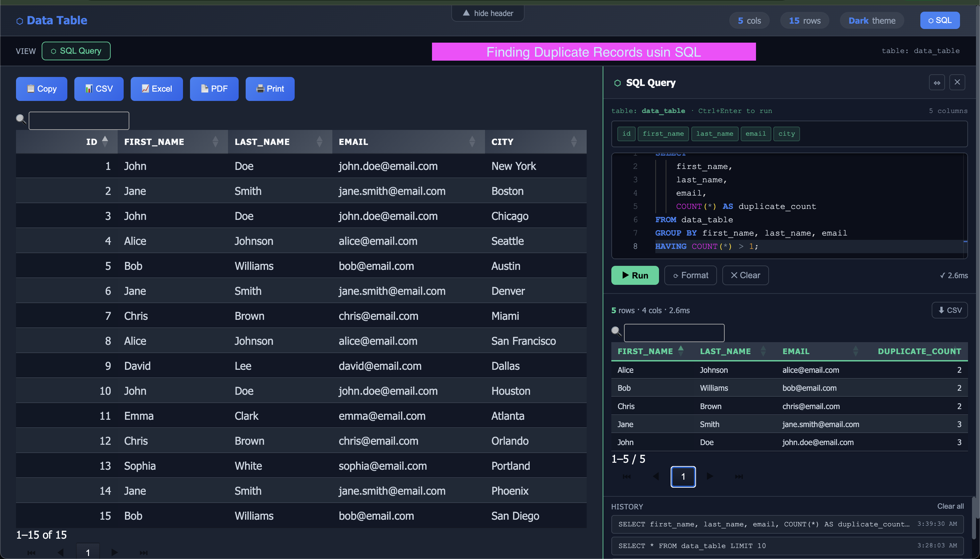The width and height of the screenshot is (980, 559).
Task: Insert the city column chip
Action: [x=786, y=134]
